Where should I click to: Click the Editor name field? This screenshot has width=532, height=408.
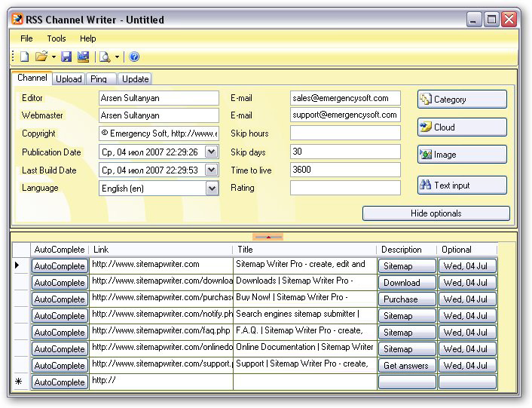[159, 98]
